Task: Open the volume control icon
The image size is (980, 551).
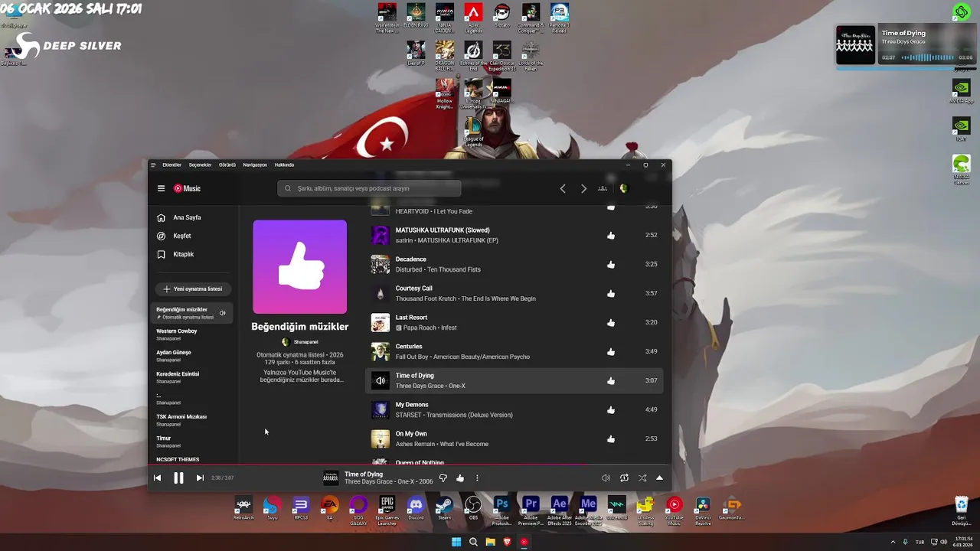Action: (606, 478)
